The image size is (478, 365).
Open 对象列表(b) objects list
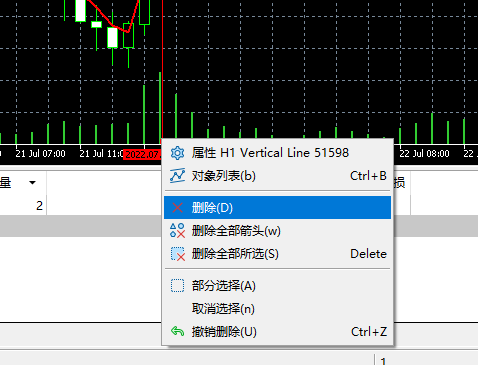click(x=277, y=176)
